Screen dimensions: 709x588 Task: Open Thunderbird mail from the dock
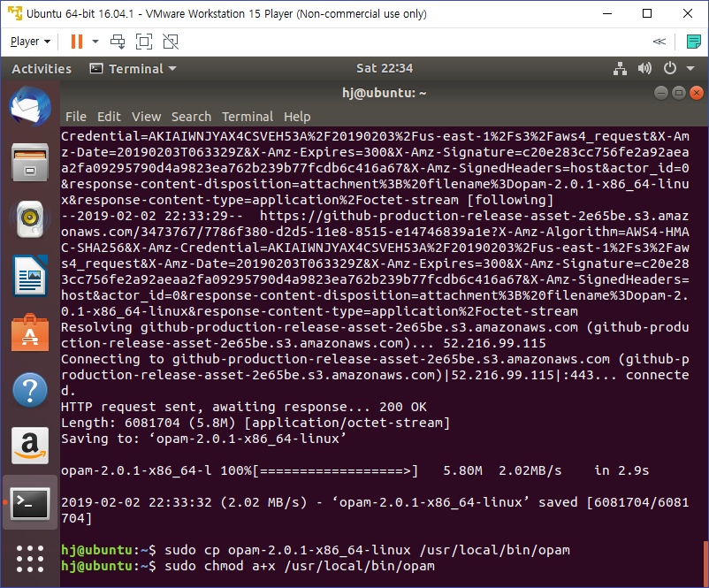pyautogui.click(x=30, y=107)
